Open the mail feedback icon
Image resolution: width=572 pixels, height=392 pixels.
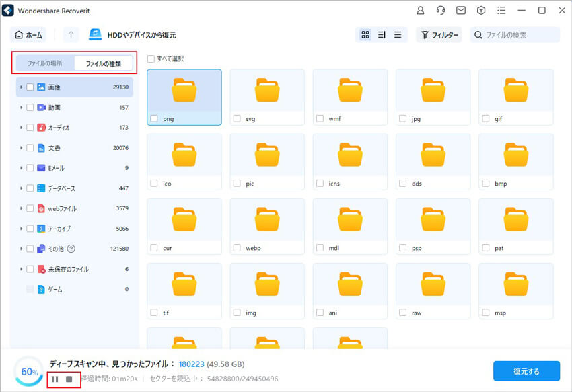(x=461, y=11)
